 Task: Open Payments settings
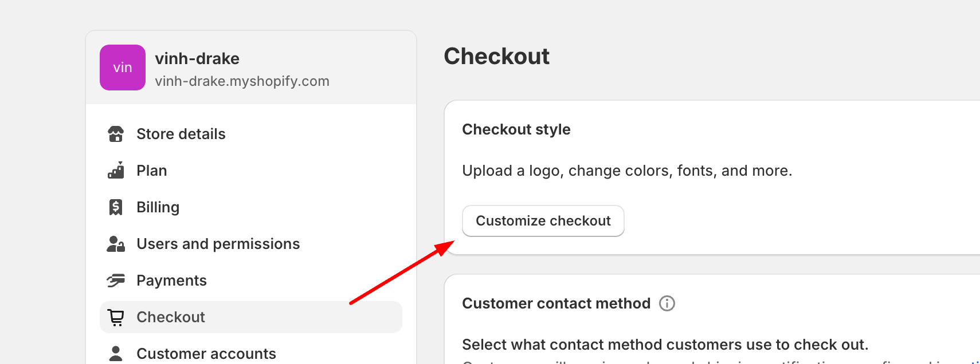(171, 280)
